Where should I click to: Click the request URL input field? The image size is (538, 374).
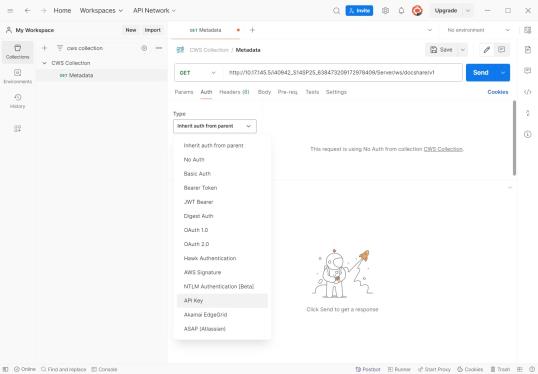point(344,73)
